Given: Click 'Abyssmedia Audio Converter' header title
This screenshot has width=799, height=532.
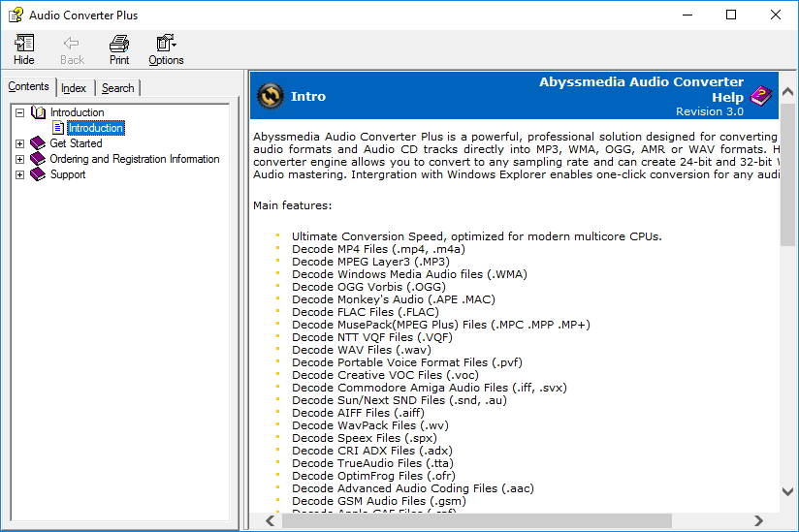Looking at the screenshot, I should pyautogui.click(x=642, y=82).
